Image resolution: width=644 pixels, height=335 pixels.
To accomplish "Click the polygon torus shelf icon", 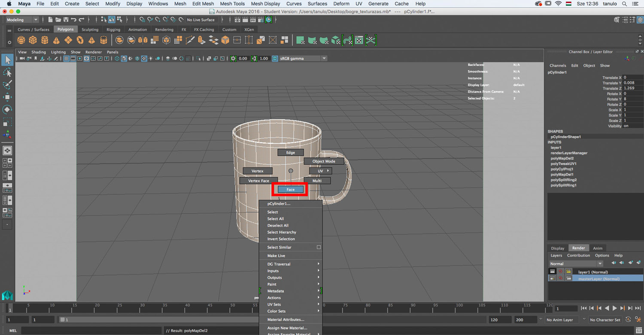I will pyautogui.click(x=80, y=40).
